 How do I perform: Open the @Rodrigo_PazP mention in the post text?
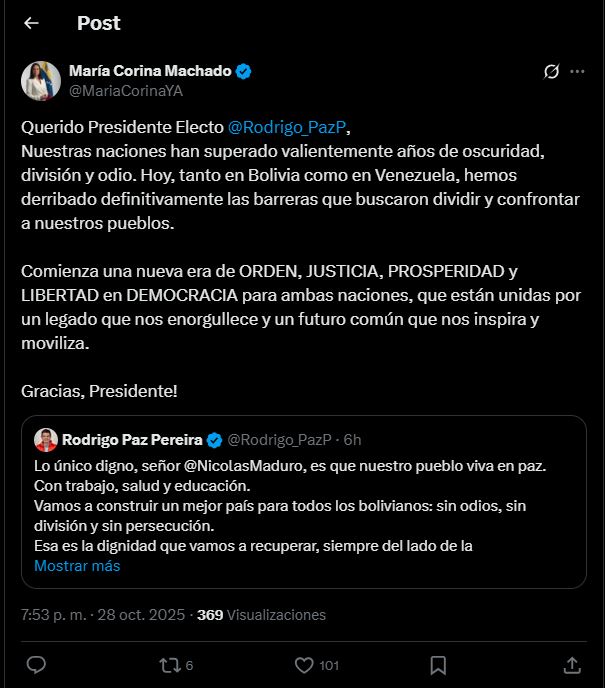coord(289,129)
